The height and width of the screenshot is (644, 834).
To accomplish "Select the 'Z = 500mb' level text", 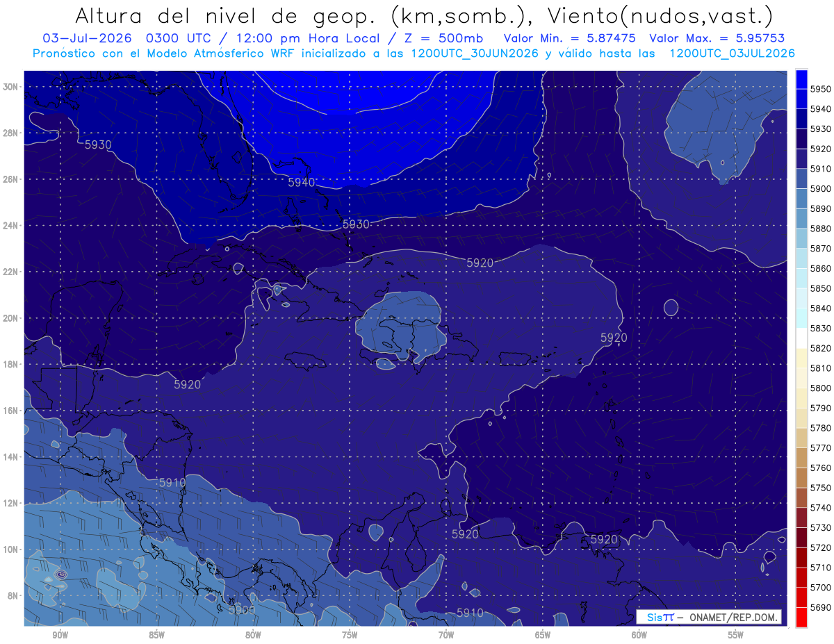I will coord(438,38).
